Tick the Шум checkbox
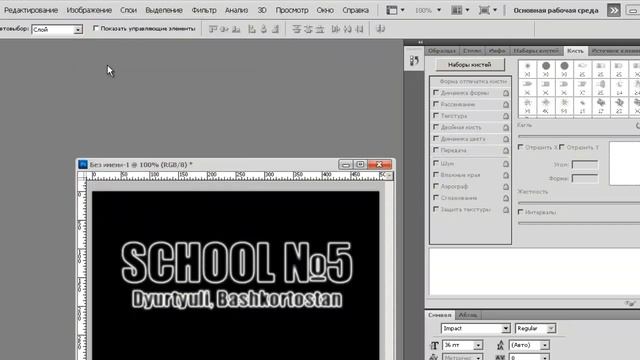 (436, 163)
